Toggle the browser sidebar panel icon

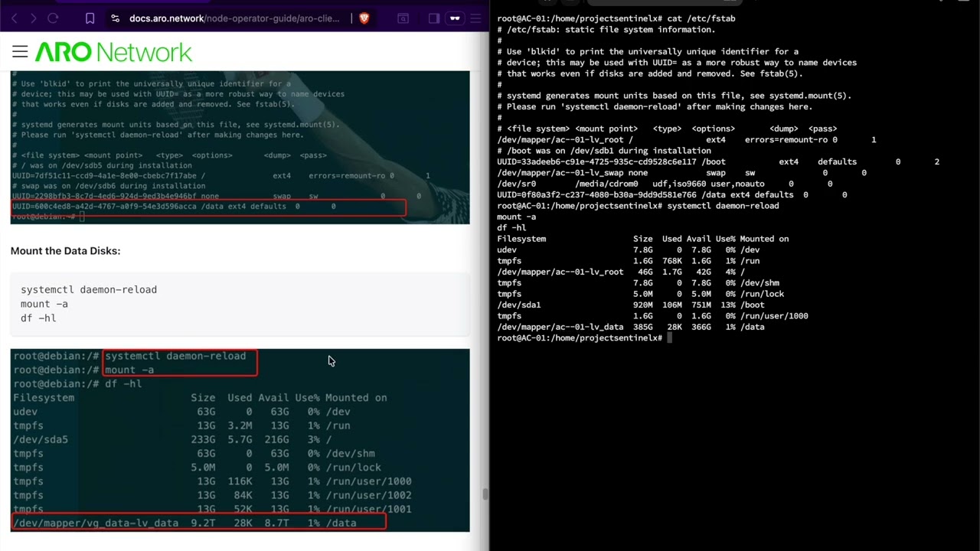pos(434,18)
